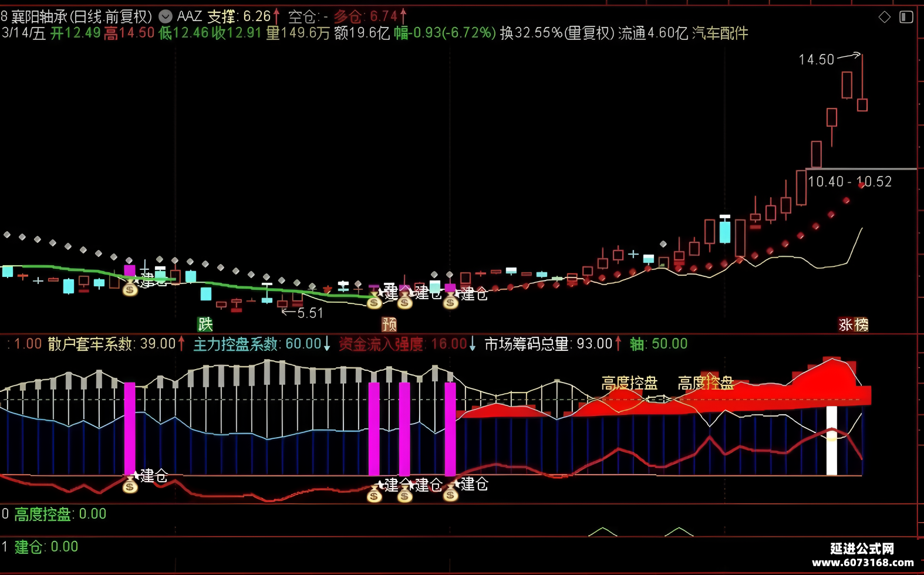Toggle the side panel icon at top right
The height and width of the screenshot is (575, 924).
coord(906,17)
